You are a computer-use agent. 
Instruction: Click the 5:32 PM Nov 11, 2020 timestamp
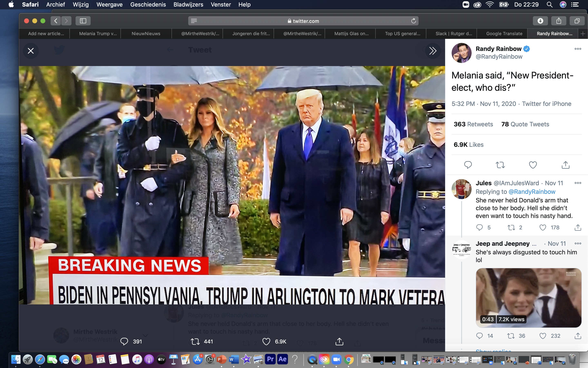tap(483, 104)
